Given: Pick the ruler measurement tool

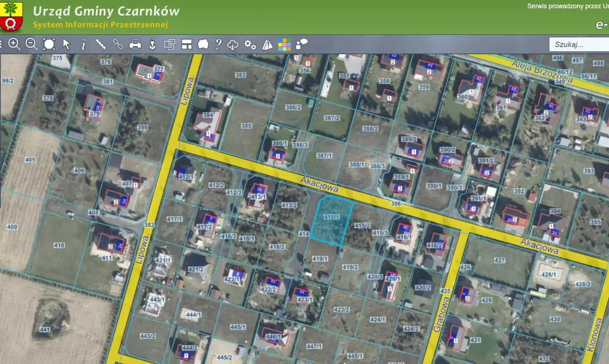Looking at the screenshot, I should (100, 44).
